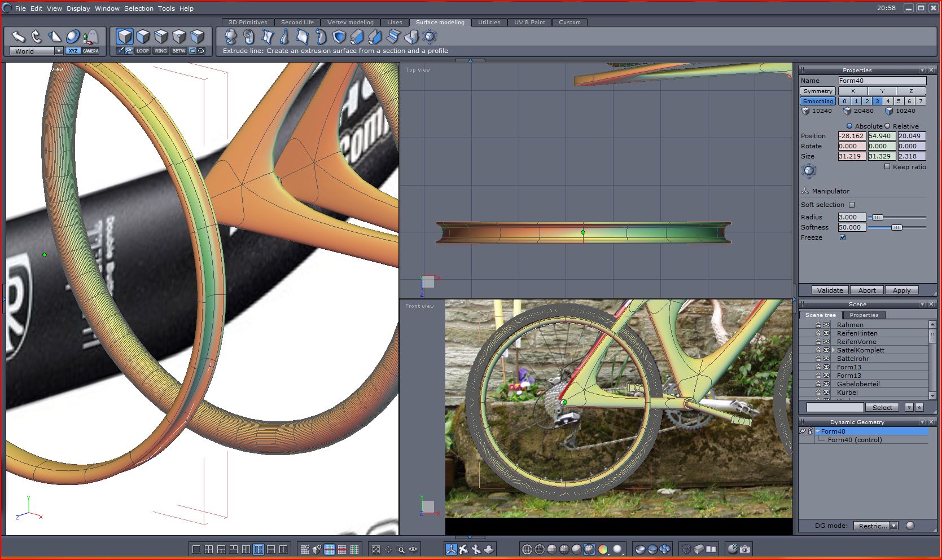The height and width of the screenshot is (560, 942).
Task: Select the Relative radio option
Action: point(887,126)
